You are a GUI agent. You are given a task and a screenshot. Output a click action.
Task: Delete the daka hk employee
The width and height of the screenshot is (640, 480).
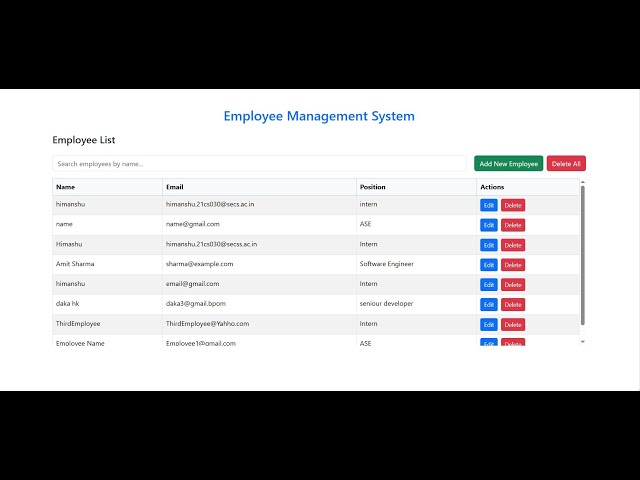pos(513,304)
